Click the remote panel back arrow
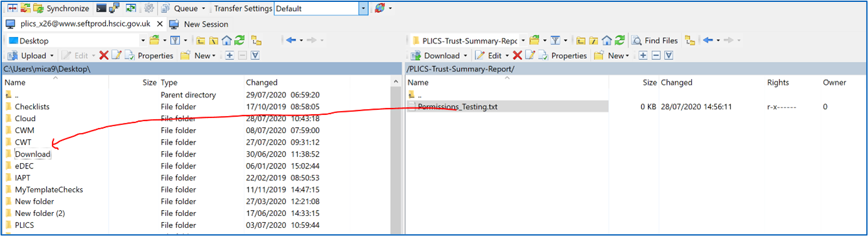 (707, 41)
